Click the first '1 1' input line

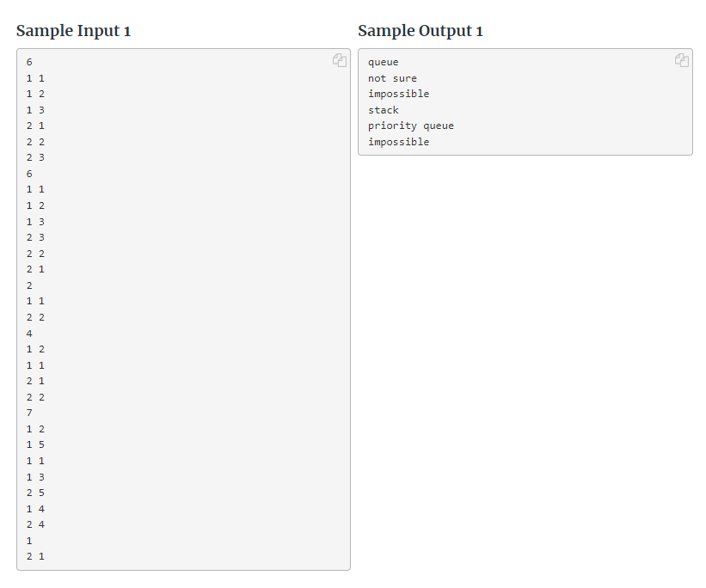[34, 77]
